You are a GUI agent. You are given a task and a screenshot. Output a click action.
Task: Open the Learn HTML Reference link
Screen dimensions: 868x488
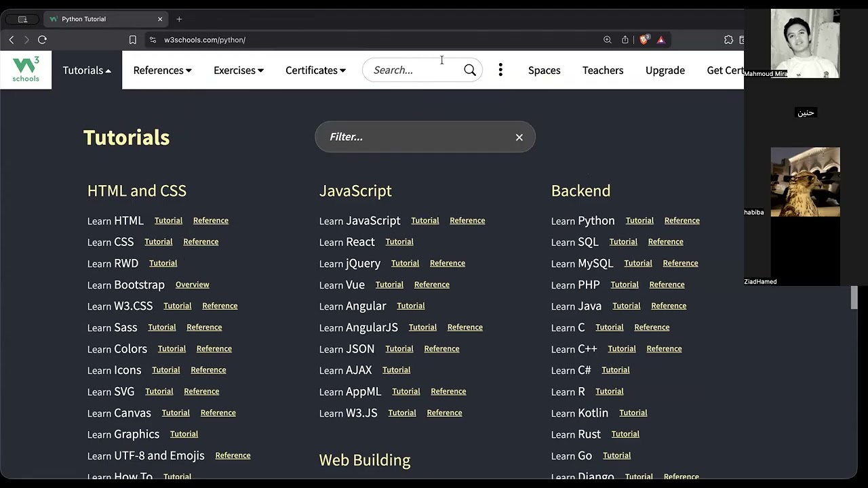click(211, 220)
